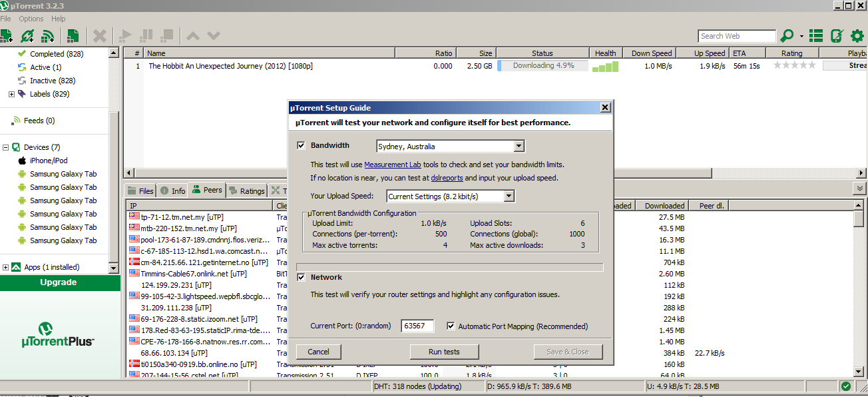Sort torrents by Name column header
The height and width of the screenshot is (397, 868).
point(269,53)
